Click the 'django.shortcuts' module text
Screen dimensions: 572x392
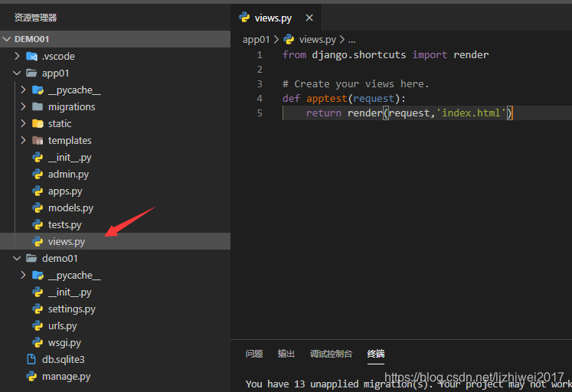[358, 54]
